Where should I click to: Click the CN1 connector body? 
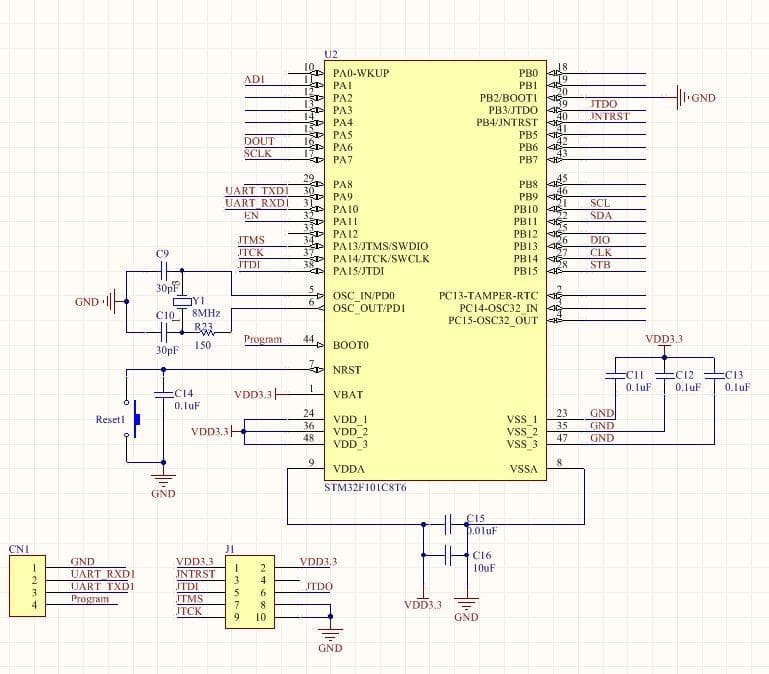[27, 586]
